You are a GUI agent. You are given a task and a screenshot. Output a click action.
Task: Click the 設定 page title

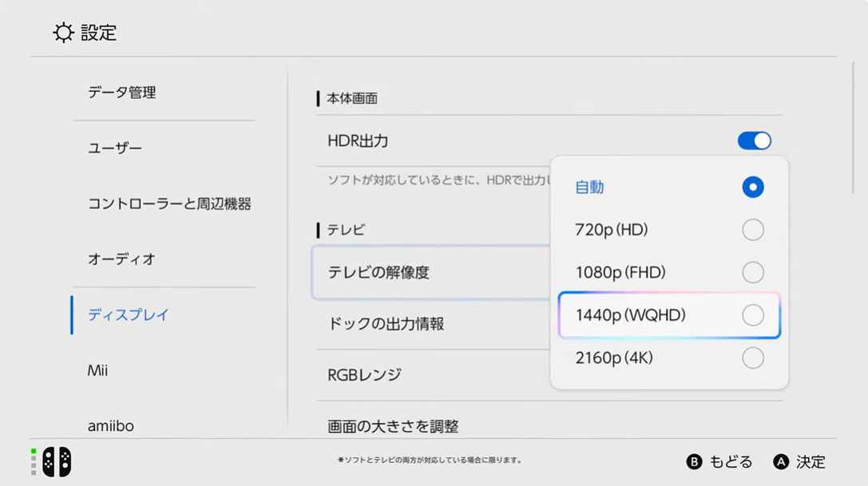pos(98,33)
